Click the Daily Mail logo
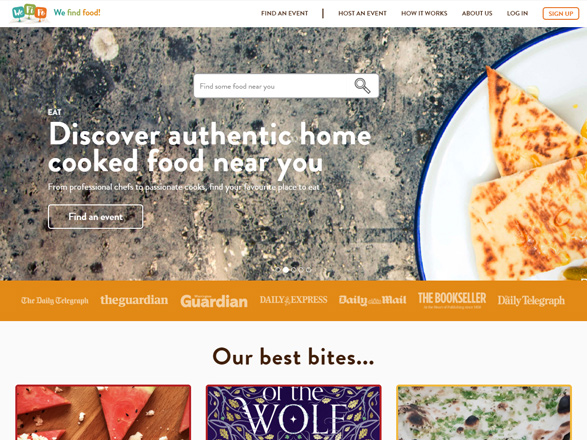Viewport: 587px width, 440px height. point(372,300)
